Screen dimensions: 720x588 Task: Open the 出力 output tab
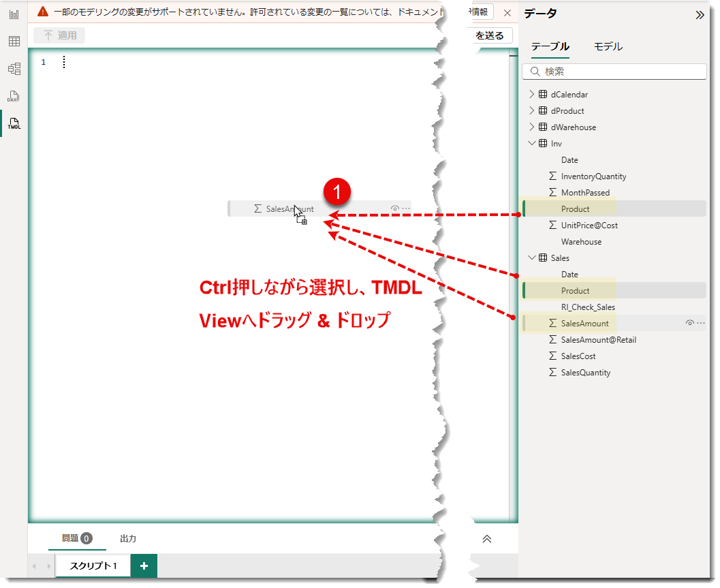click(128, 538)
